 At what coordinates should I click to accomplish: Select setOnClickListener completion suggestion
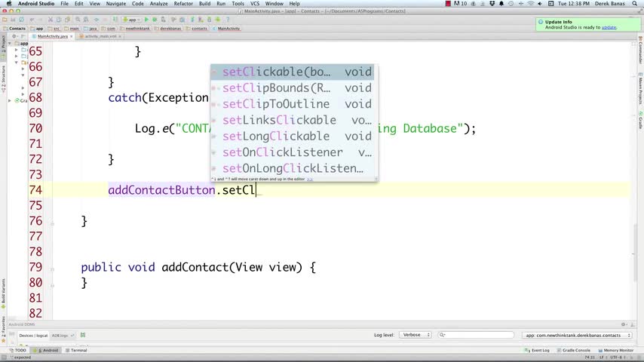point(293,152)
